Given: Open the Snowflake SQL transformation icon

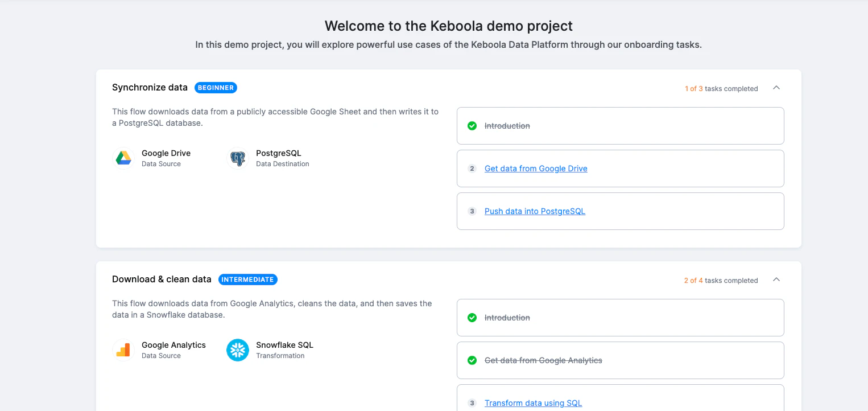Looking at the screenshot, I should tap(238, 350).
